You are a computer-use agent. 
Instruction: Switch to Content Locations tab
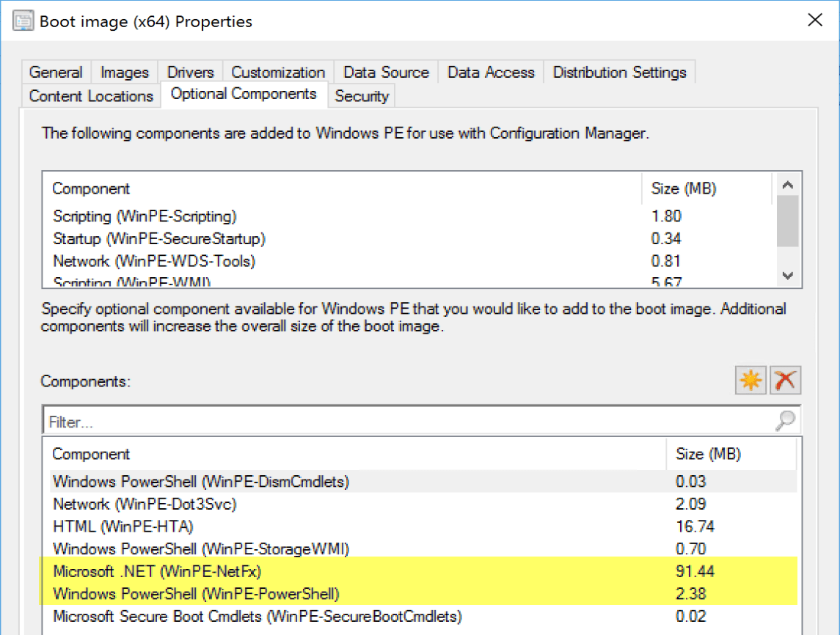tap(91, 96)
